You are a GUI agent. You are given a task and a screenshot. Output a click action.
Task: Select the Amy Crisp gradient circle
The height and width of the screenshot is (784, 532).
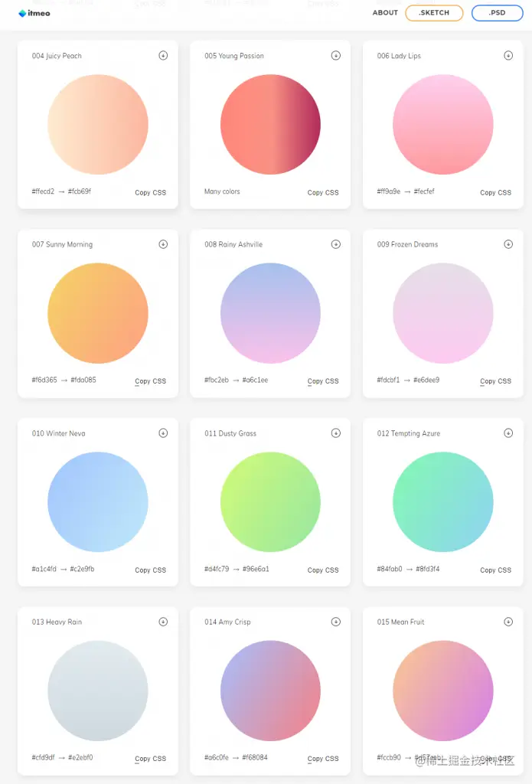(270, 691)
